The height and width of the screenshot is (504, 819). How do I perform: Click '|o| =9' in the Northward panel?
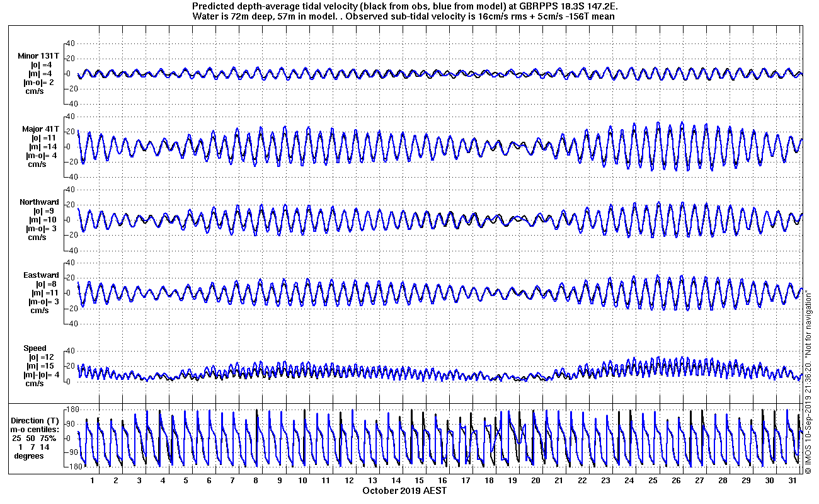pos(44,211)
